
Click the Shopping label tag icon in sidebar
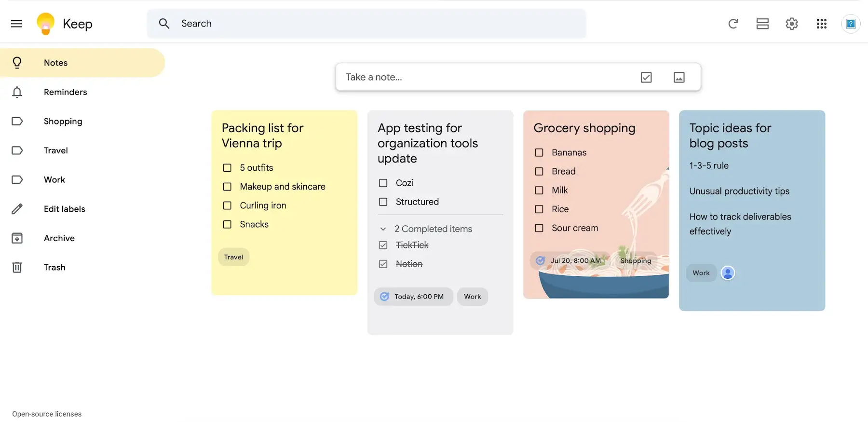coord(17,121)
